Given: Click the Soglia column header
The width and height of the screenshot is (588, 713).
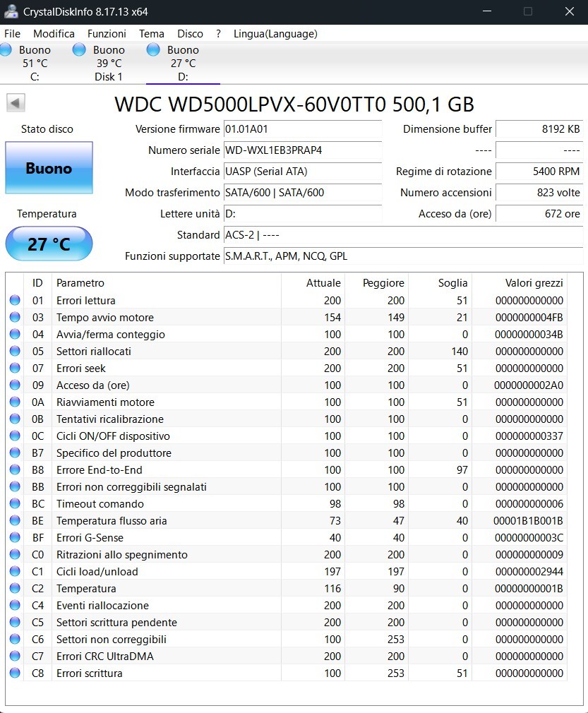Looking at the screenshot, I should (440, 282).
